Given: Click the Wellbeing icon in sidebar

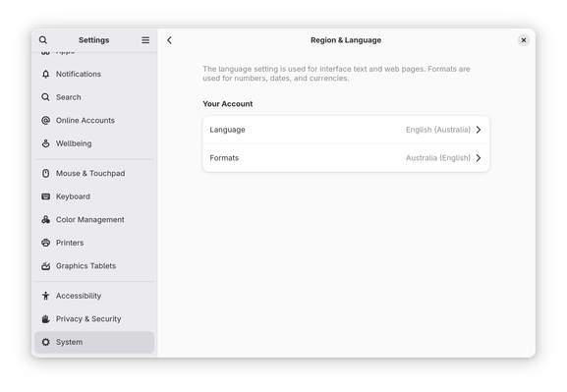Looking at the screenshot, I should coord(45,143).
